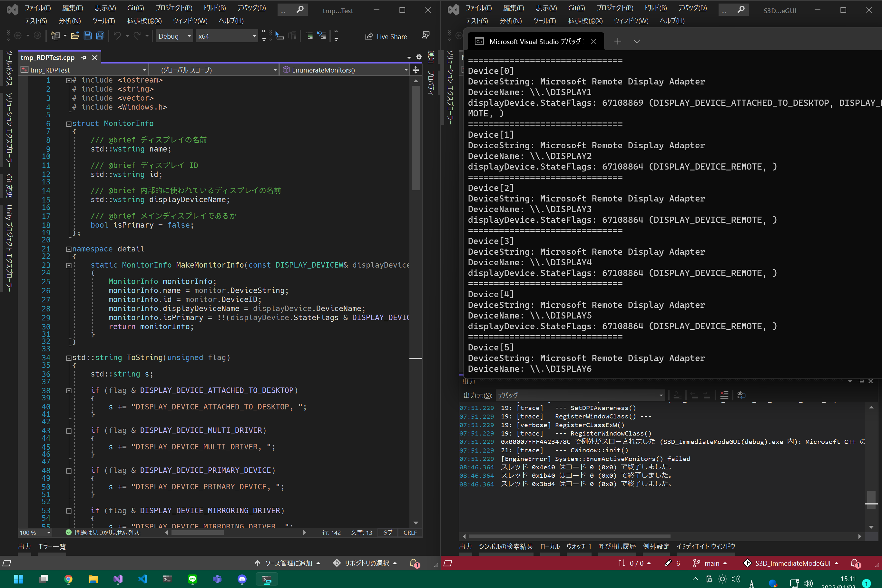Undo the last edit with the Undo arrow
This screenshot has width=882, height=588.
pos(117,36)
